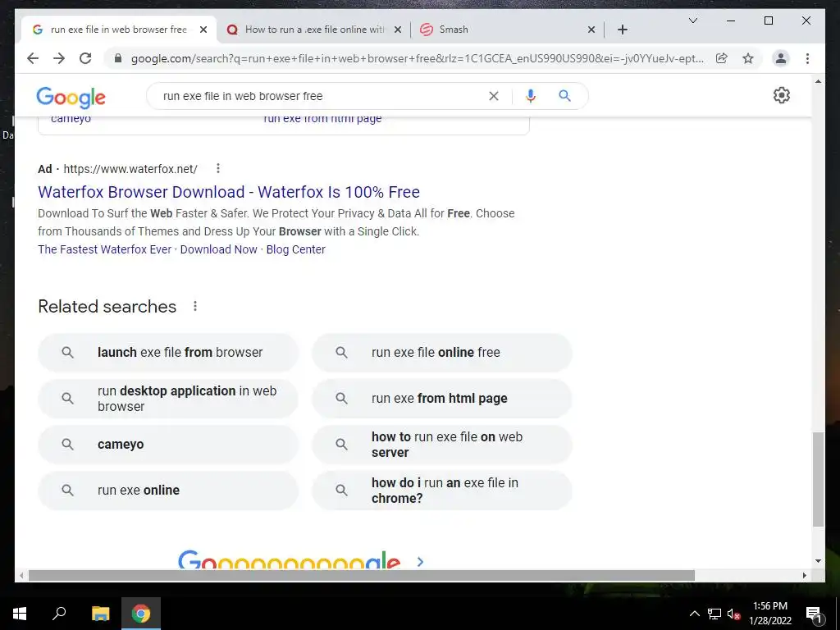View site information padlock icon
Screen dimensions: 840x630
[118, 58]
